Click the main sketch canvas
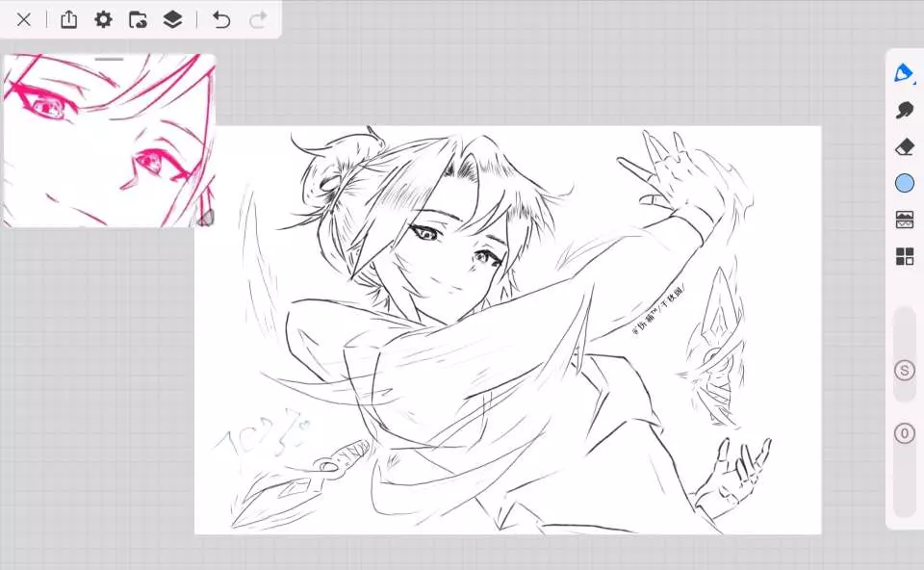Viewport: 924px width, 570px height. click(x=508, y=330)
